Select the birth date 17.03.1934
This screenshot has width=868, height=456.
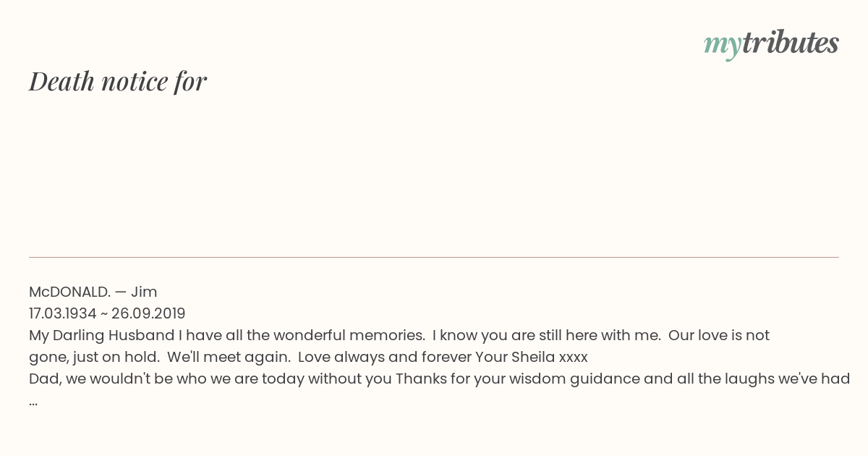pos(63,313)
